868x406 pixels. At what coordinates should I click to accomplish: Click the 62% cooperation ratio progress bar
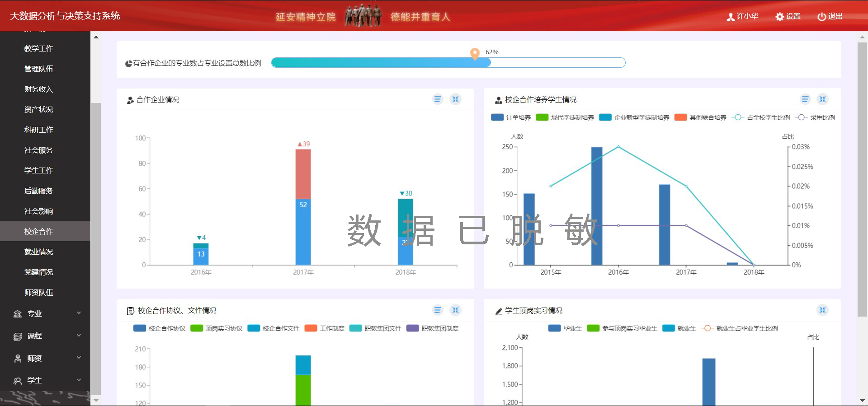tap(448, 63)
